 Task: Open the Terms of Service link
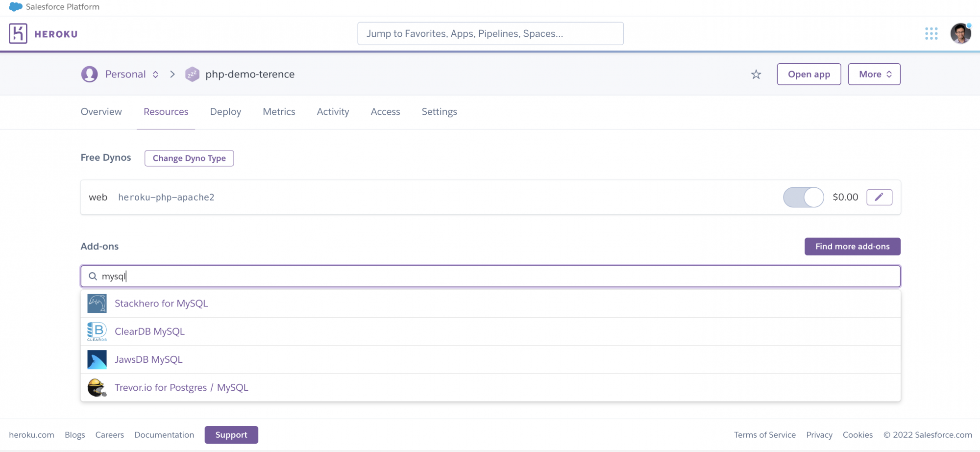tap(764, 435)
